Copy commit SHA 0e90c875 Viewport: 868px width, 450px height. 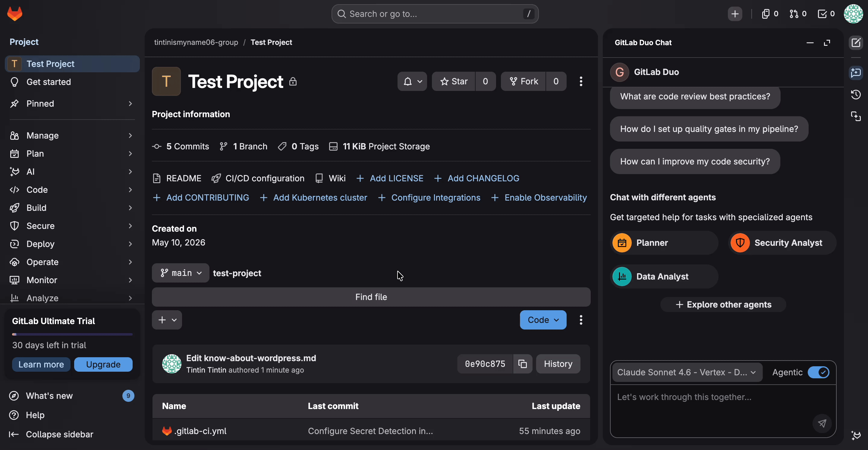[523, 364]
